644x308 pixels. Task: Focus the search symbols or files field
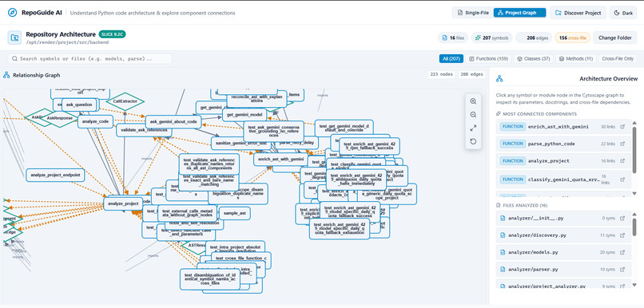pyautogui.click(x=90, y=58)
